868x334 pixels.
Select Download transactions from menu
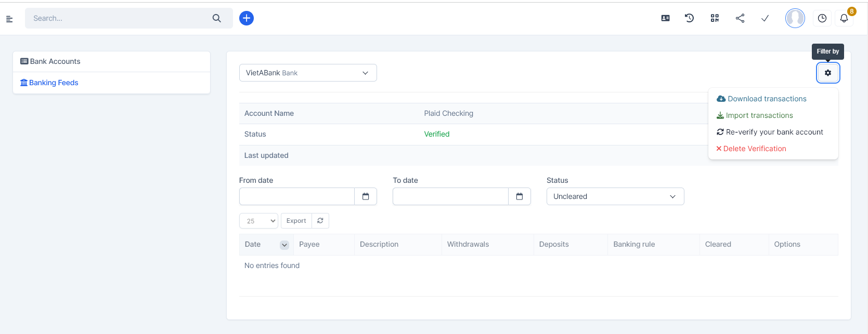pos(767,99)
